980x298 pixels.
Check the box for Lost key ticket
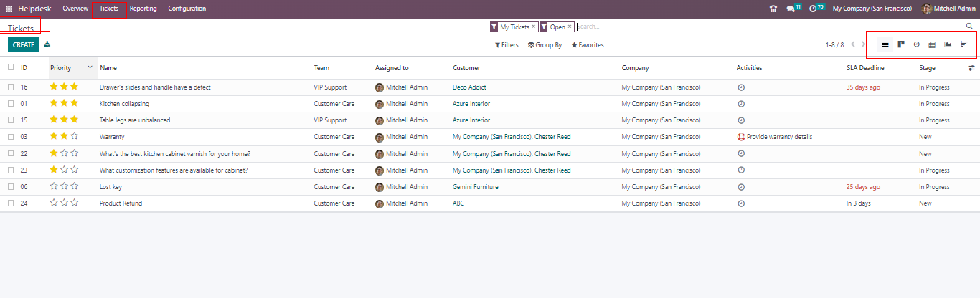point(11,187)
